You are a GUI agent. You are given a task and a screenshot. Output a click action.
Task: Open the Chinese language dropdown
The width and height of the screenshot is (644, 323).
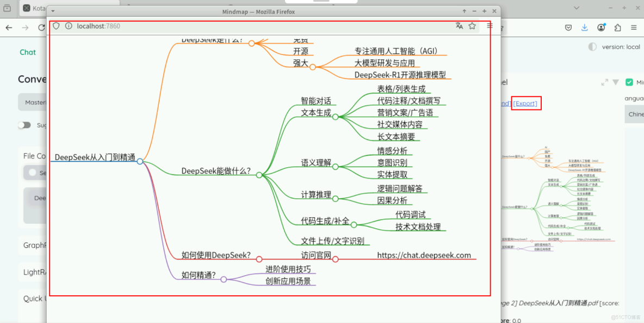click(634, 114)
